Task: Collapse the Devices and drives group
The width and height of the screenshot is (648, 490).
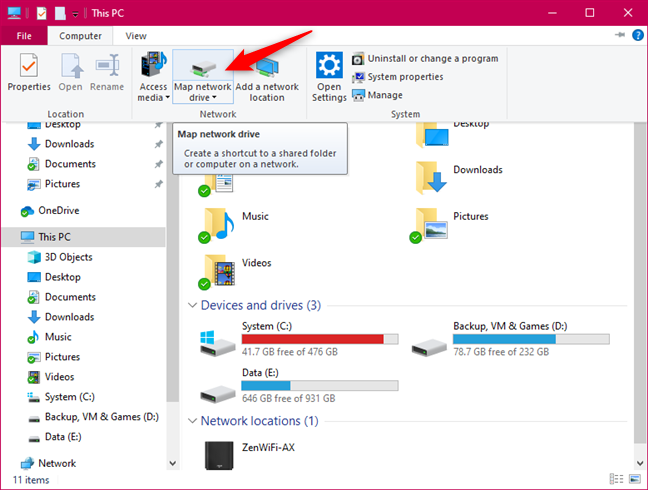Action: click(192, 305)
